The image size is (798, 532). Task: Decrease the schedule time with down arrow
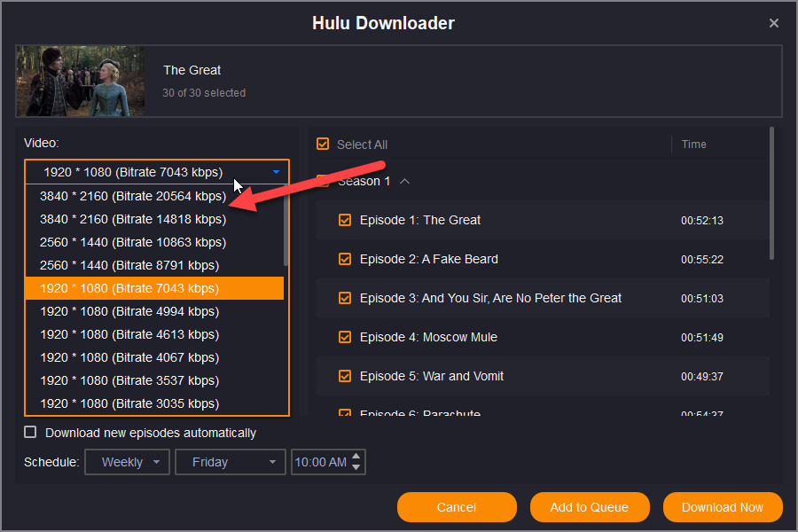point(356,467)
